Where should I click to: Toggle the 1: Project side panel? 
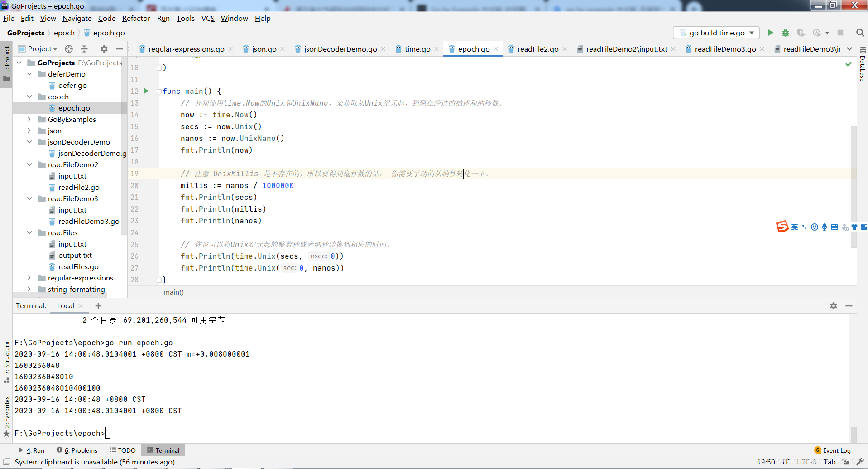[x=6, y=64]
